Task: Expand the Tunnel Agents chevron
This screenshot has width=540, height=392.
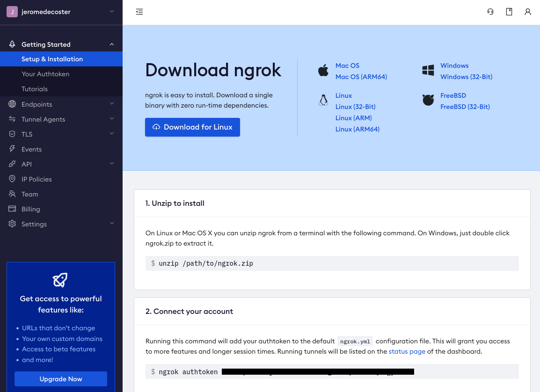Action: click(x=112, y=119)
